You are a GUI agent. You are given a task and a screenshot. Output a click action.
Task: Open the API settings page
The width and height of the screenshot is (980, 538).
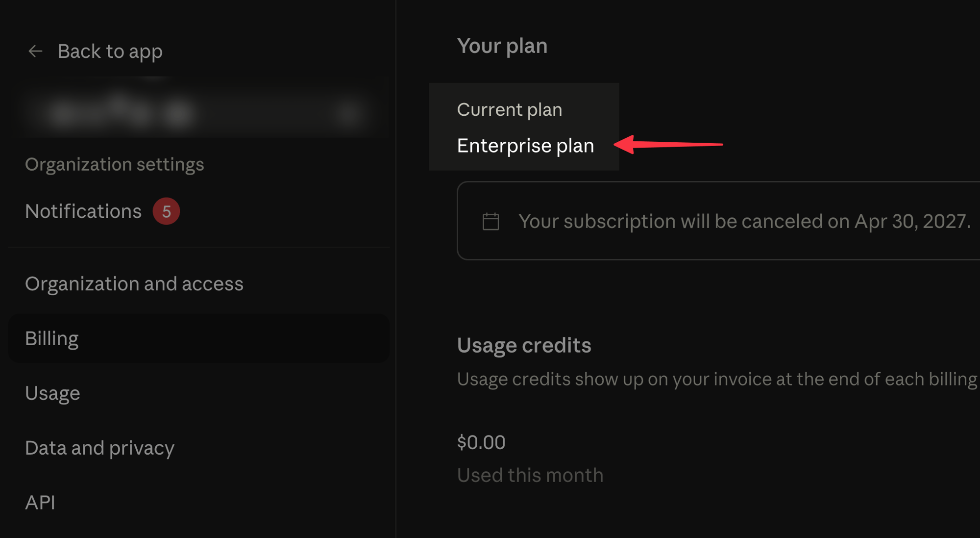click(40, 503)
